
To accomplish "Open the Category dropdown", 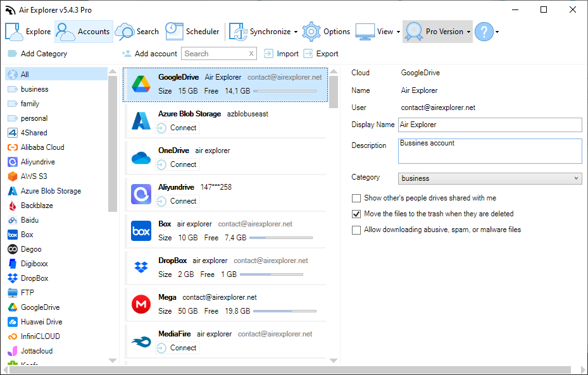I will 490,178.
